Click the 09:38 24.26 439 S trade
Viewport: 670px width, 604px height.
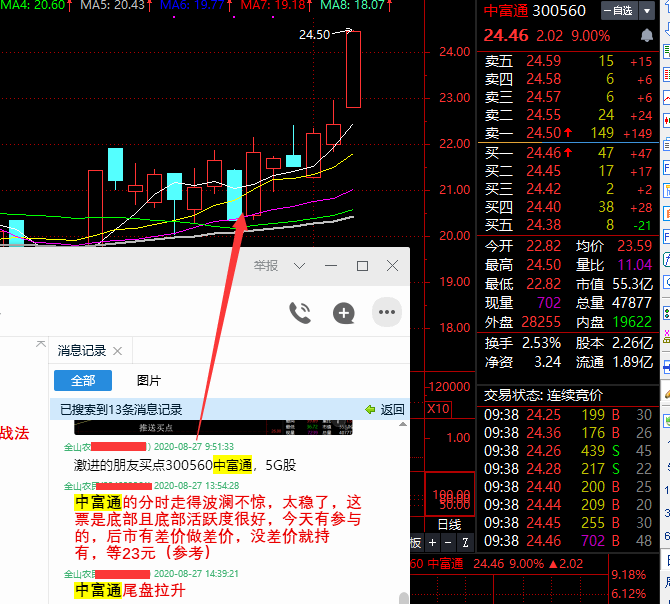(568, 451)
